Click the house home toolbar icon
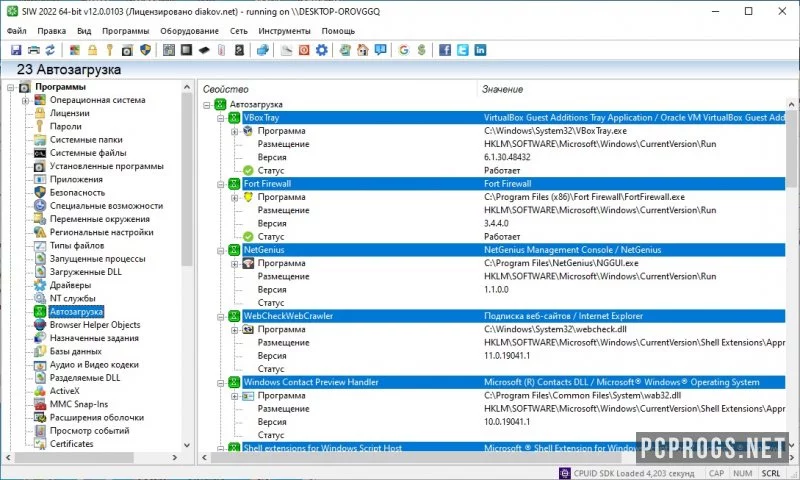This screenshot has width=800, height=480. 363,50
